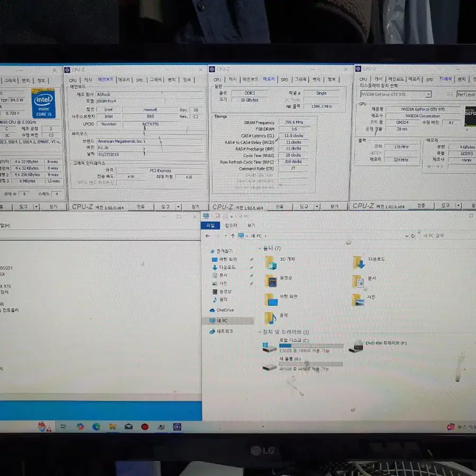Open the 3D 개체 folder icon
The height and width of the screenshot is (476, 476).
(x=271, y=262)
